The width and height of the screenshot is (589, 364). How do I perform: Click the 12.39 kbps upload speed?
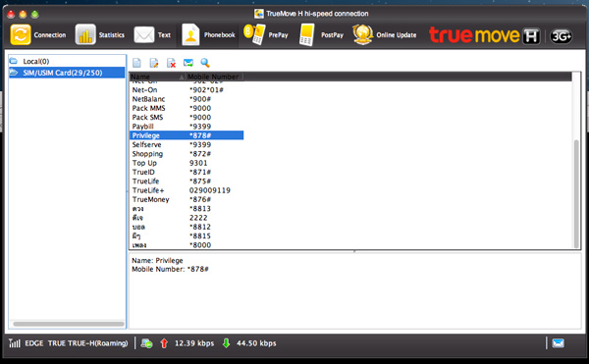coord(194,343)
